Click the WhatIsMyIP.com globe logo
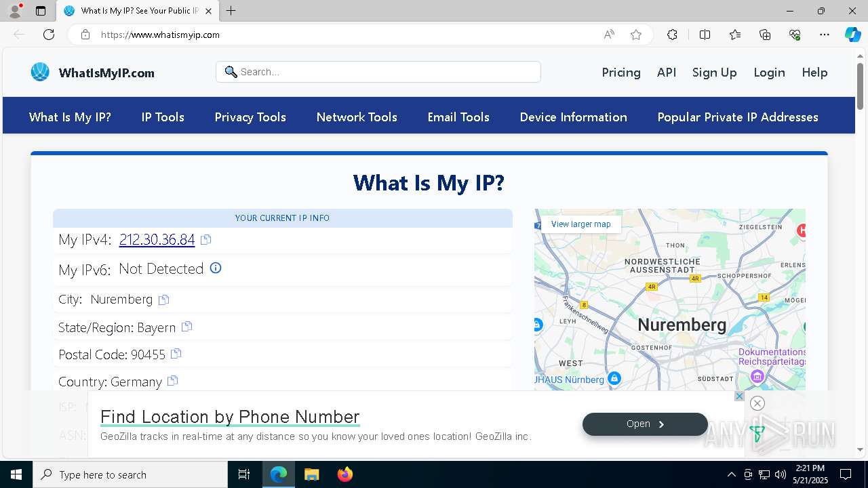Viewport: 868px width, 488px height. [40, 72]
